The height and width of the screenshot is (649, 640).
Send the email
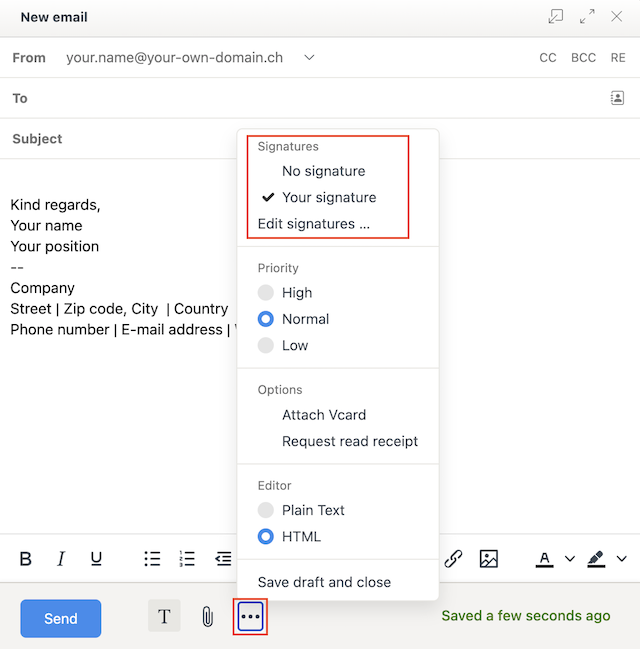tap(61, 618)
